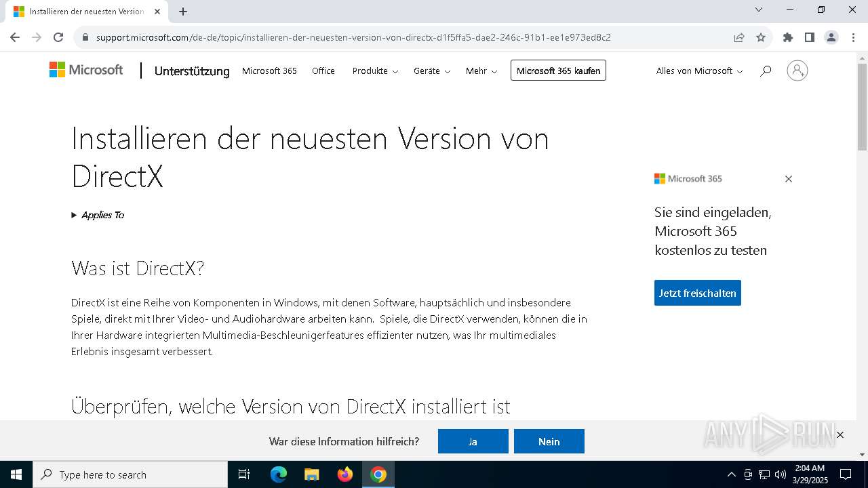The height and width of the screenshot is (488, 868).
Task: Expand the Mehr dropdown menu
Action: [x=481, y=70]
